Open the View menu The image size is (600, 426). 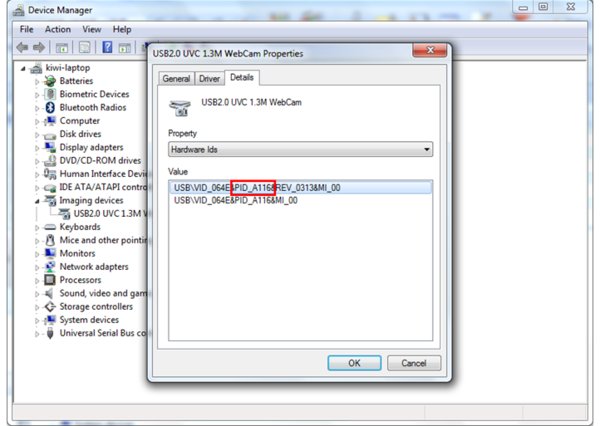click(92, 30)
